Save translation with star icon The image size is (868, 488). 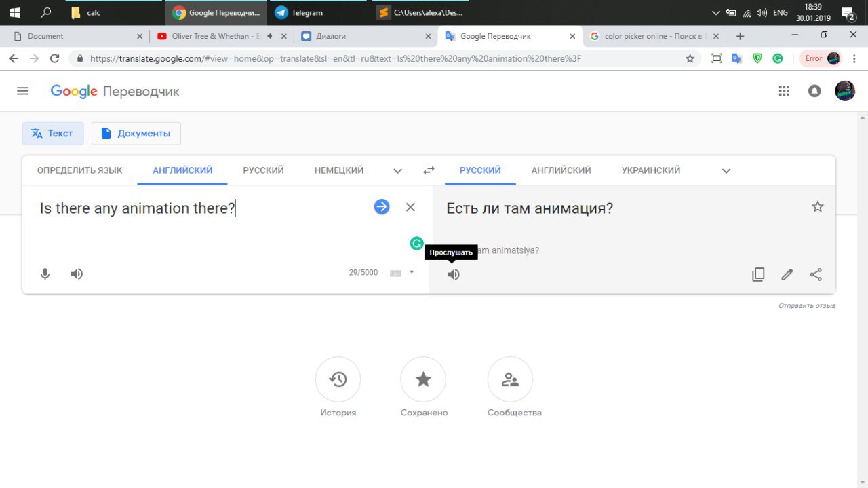[x=818, y=207]
